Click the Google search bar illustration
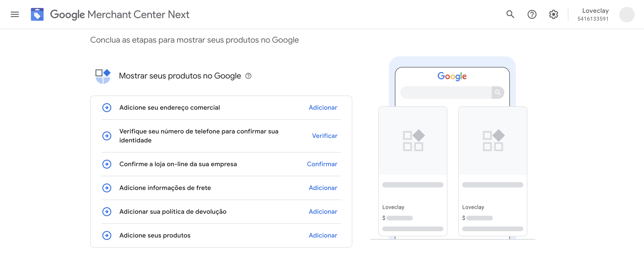The width and height of the screenshot is (644, 257). coord(446,93)
